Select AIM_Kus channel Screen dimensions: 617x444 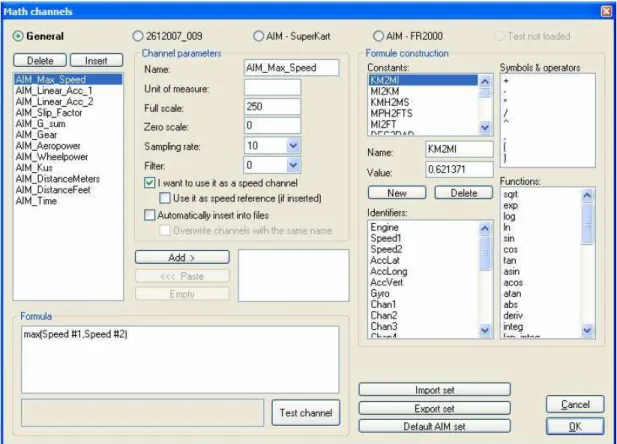coord(68,168)
